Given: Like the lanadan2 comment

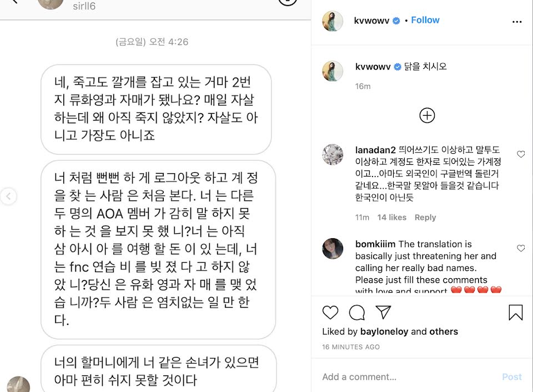Looking at the screenshot, I should click(x=521, y=154).
